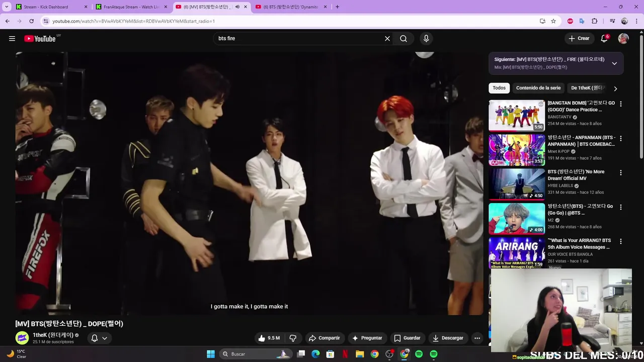Open the weather widget showing 15°C
This screenshot has height=362, width=644.
click(16, 354)
